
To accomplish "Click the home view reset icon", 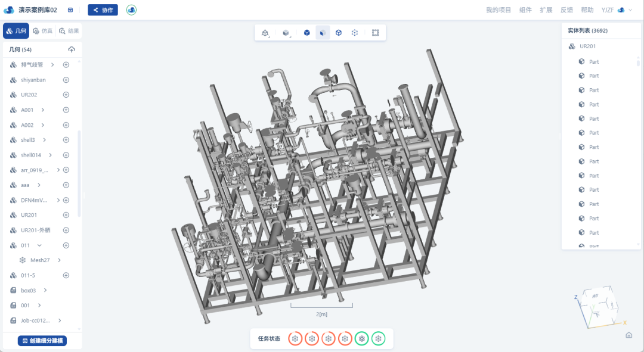I will (629, 335).
